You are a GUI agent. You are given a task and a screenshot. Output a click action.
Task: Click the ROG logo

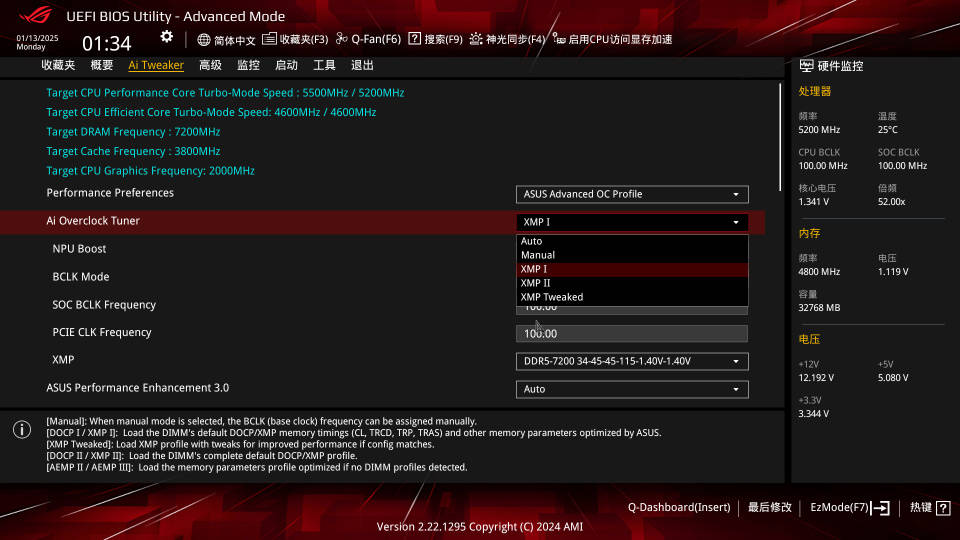click(x=36, y=15)
